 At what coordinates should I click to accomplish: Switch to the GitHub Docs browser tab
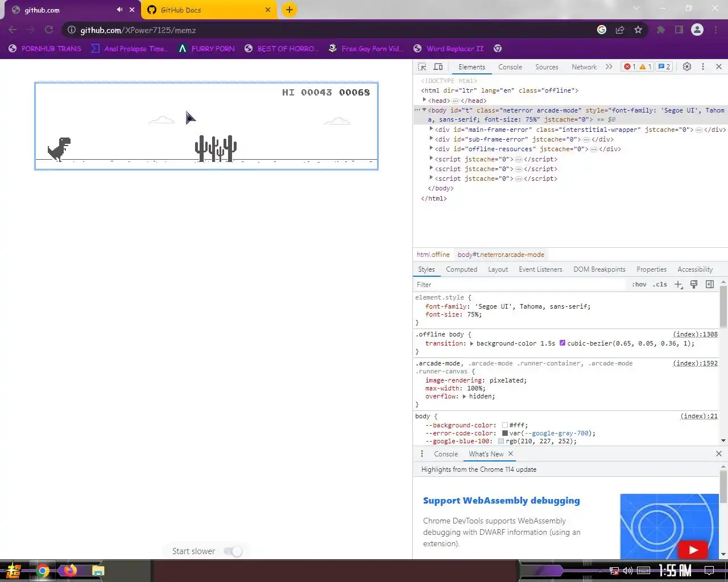pos(208,10)
